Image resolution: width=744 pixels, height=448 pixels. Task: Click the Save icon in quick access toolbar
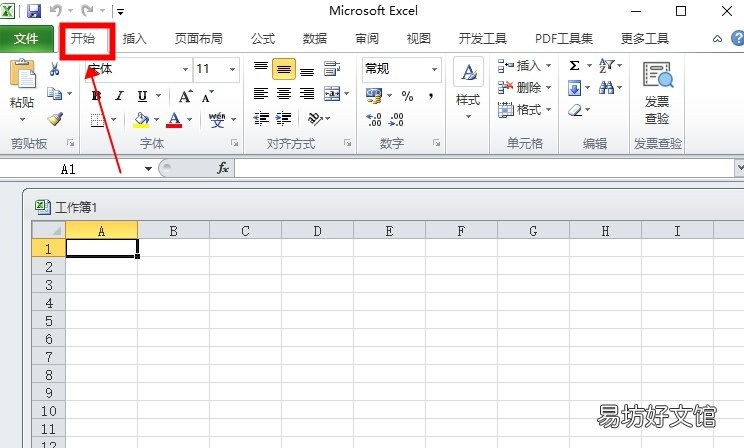click(34, 11)
